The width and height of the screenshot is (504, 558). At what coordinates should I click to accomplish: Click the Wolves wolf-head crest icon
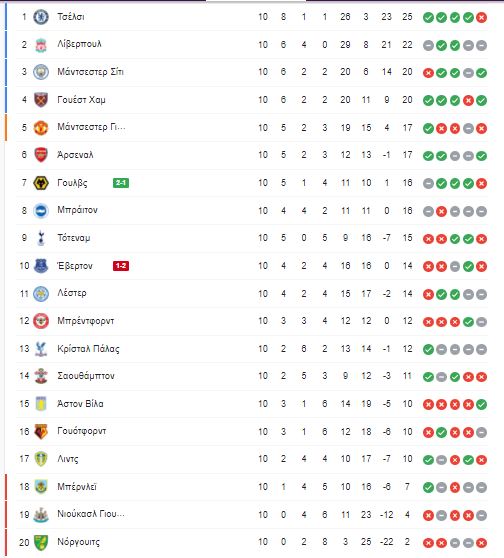(41, 183)
